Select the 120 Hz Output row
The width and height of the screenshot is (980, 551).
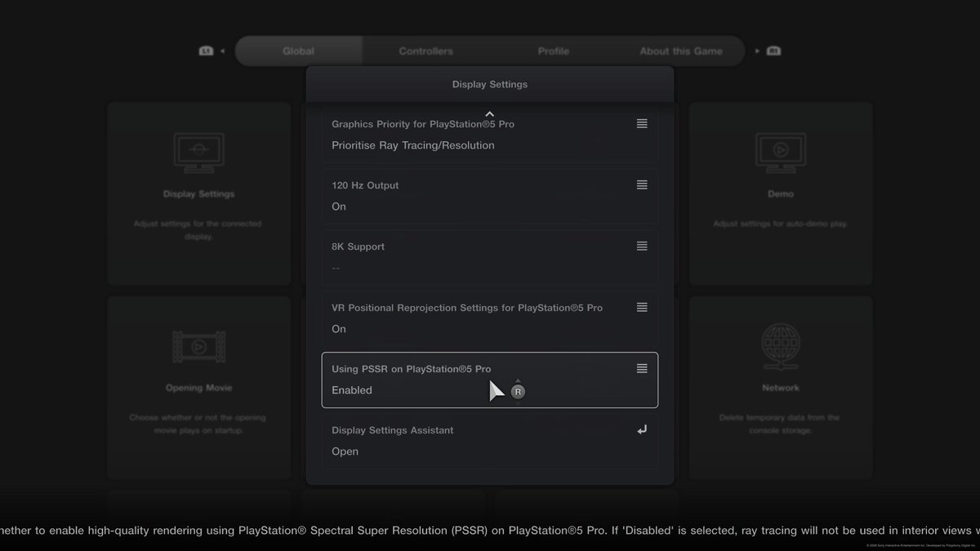[x=490, y=196]
